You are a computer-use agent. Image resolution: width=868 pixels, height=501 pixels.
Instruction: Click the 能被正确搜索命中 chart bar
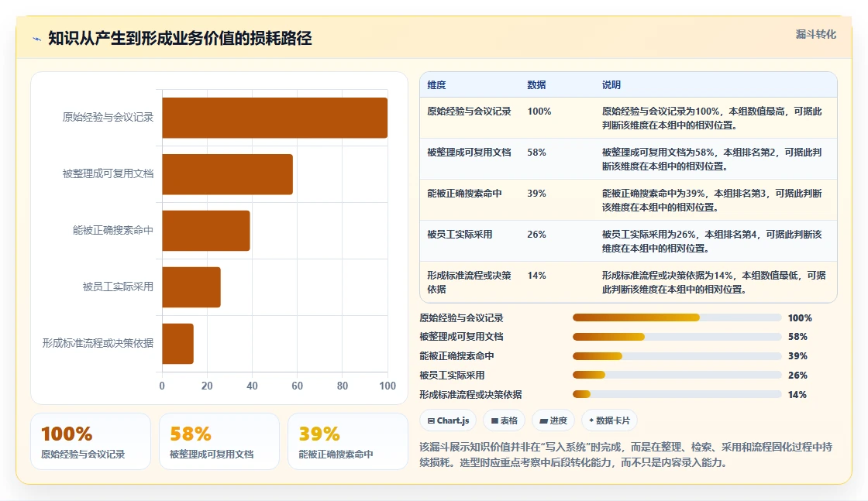206,231
